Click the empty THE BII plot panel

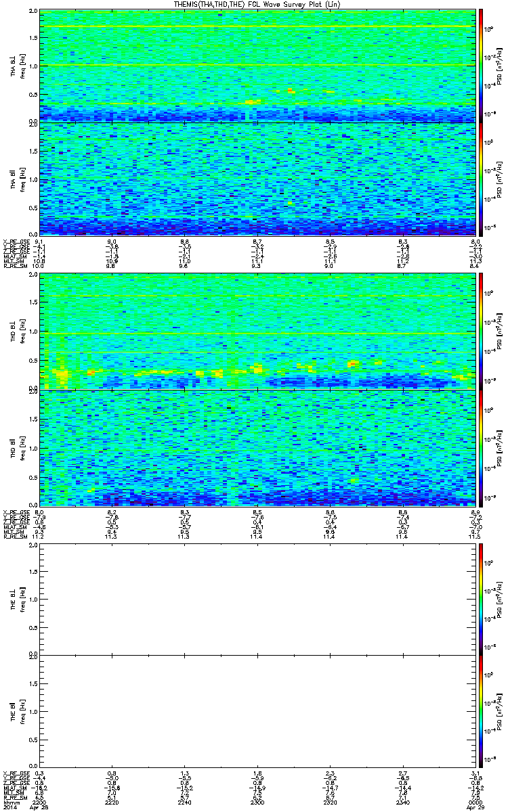tap(257, 711)
